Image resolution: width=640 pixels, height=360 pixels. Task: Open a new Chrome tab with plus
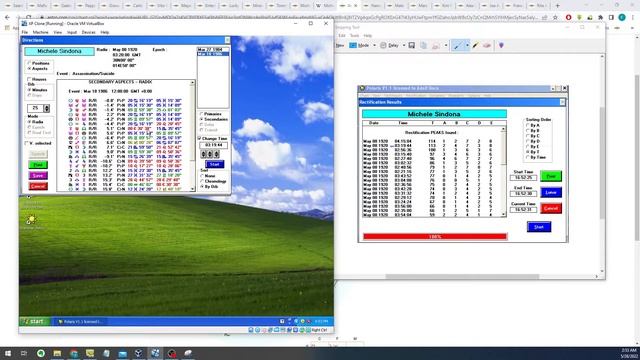tap(558, 6)
